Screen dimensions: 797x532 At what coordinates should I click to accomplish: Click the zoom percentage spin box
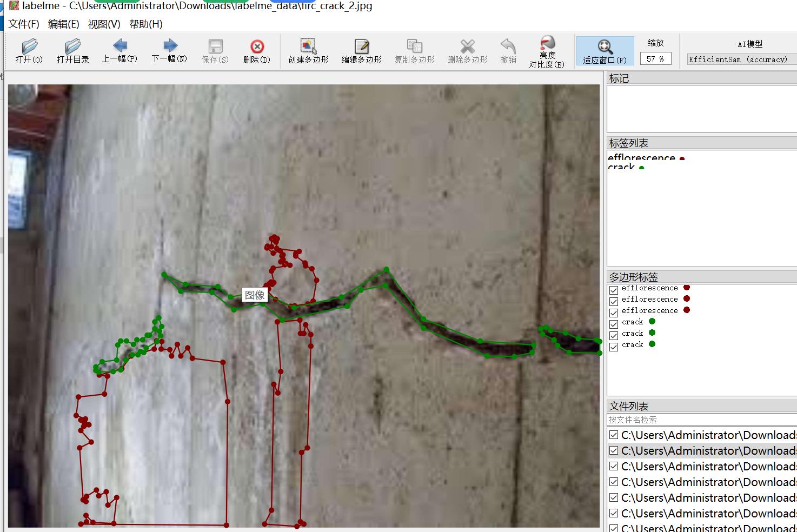pos(655,59)
